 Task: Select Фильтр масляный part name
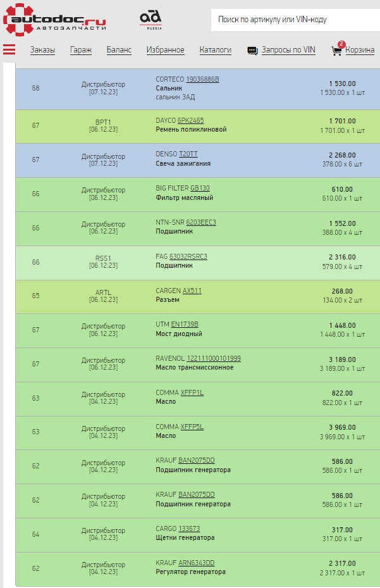tap(185, 197)
